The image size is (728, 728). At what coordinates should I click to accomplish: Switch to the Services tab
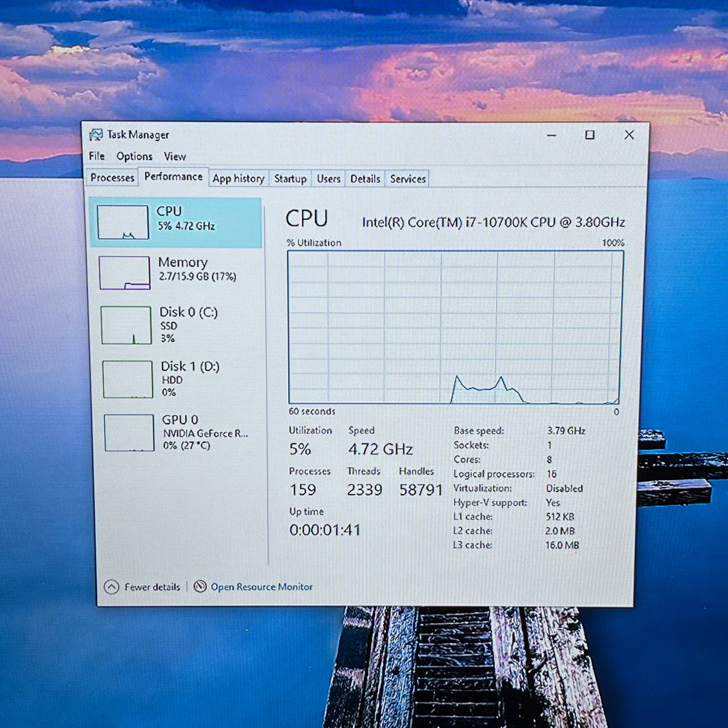point(408,179)
